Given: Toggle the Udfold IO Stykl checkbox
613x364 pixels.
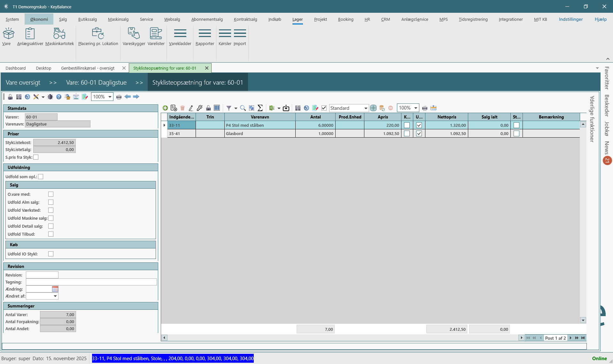Looking at the screenshot, I should coord(51,254).
